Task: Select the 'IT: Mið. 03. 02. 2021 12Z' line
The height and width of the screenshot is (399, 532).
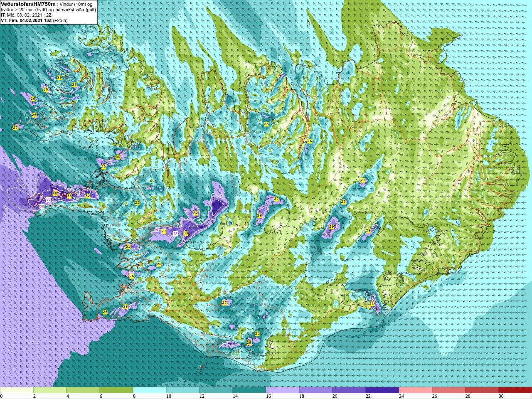Action: click(26, 15)
